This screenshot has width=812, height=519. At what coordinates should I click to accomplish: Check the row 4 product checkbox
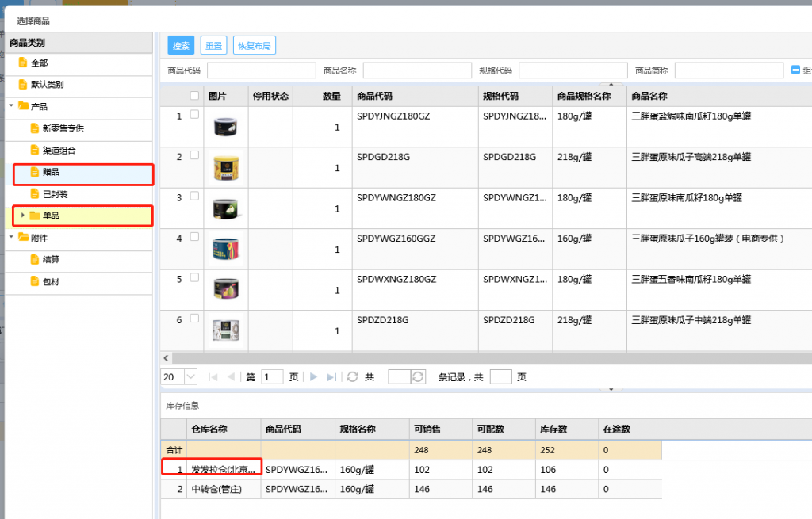[194, 238]
